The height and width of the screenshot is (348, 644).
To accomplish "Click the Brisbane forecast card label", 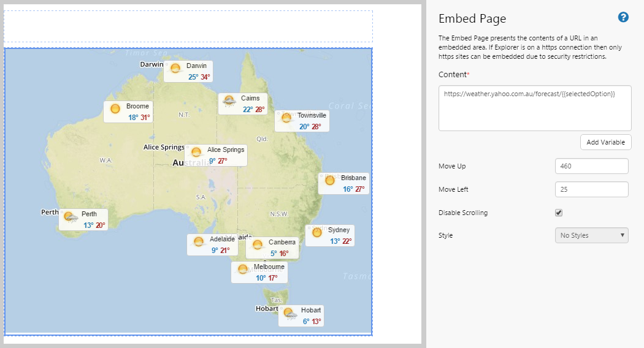I will tap(353, 178).
